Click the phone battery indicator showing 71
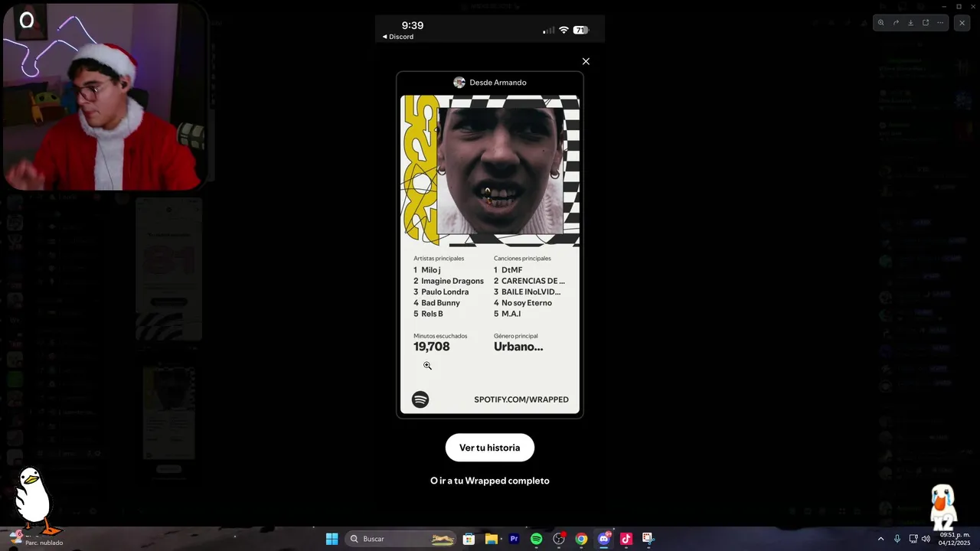The image size is (980, 551). click(581, 30)
